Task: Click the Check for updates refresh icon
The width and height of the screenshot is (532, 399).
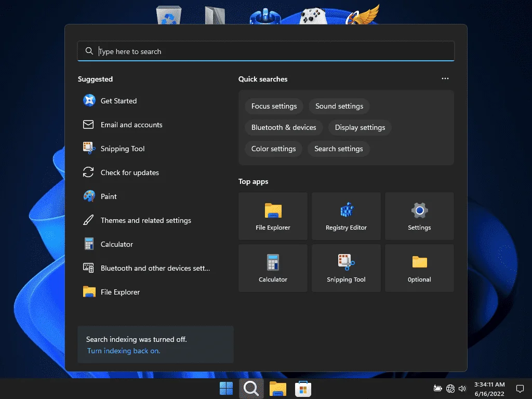Action: pos(88,172)
